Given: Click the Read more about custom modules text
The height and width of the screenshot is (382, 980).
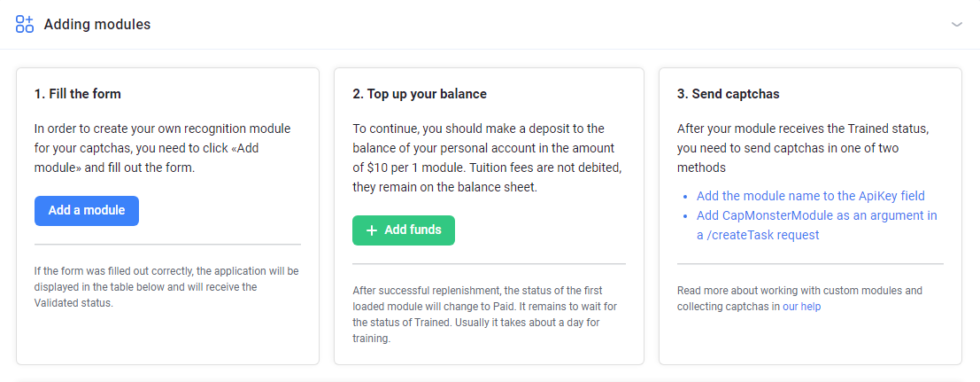Looking at the screenshot, I should tap(800, 299).
